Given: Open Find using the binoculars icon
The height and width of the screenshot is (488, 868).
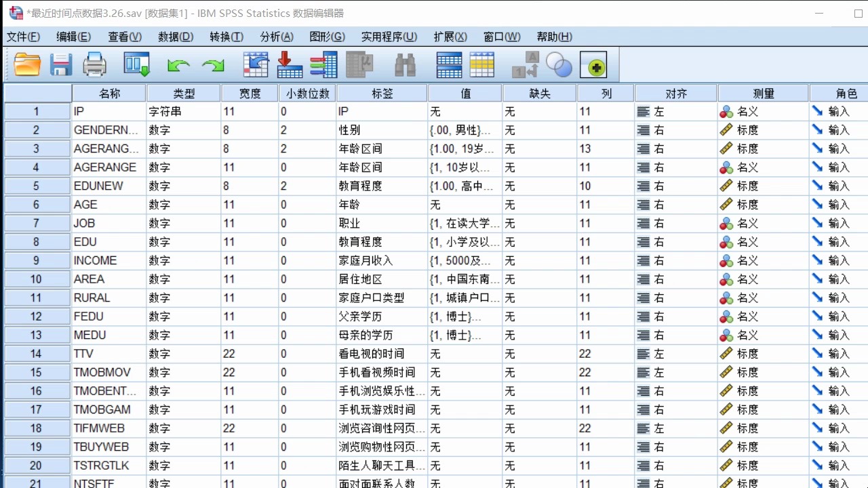Looking at the screenshot, I should 406,64.
